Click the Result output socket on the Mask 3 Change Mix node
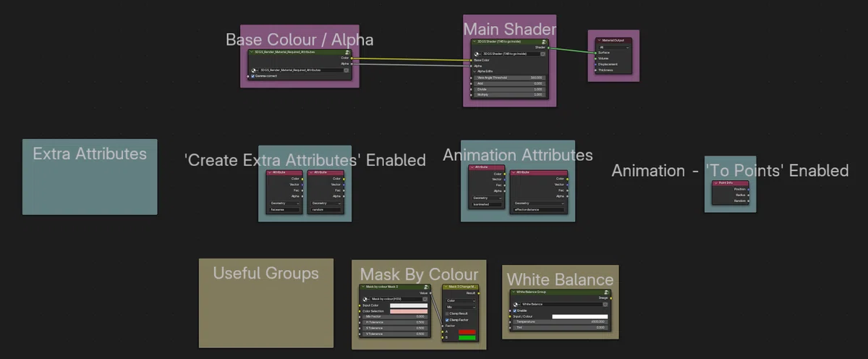Viewport: 868px width, 359px height. [478, 293]
